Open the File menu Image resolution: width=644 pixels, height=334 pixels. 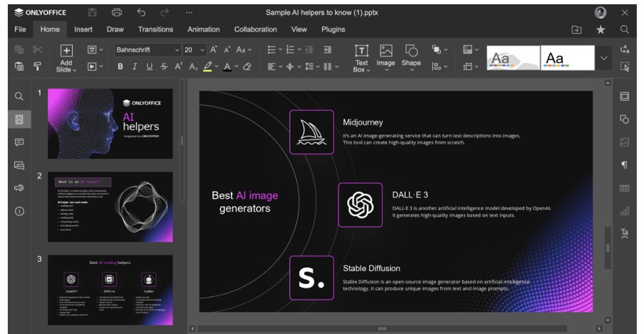(20, 29)
